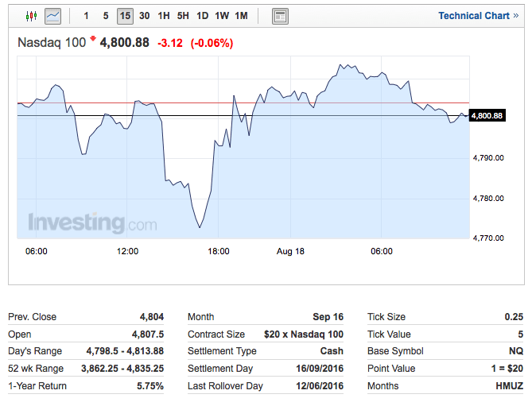Image resolution: width=532 pixels, height=402 pixels.
Task: Choose the 1M monthly timeframe
Action: click(242, 16)
